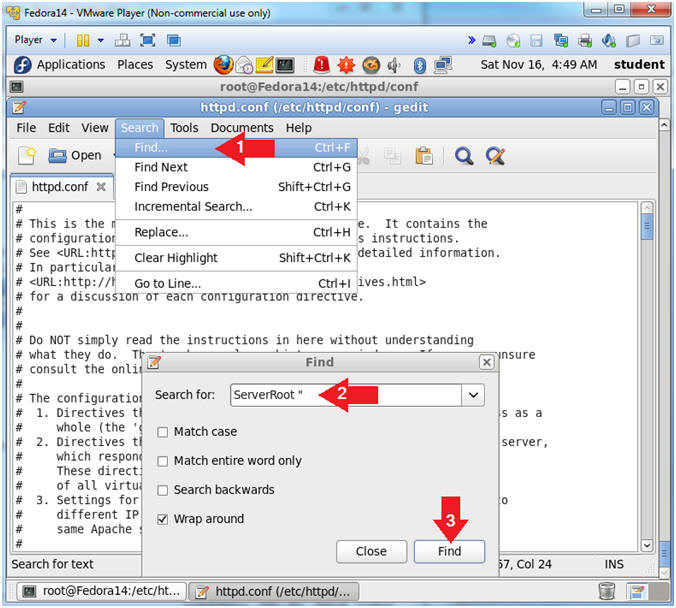The image size is (676, 608).
Task: Choose Go to Line... menu entry
Action: coord(236,284)
